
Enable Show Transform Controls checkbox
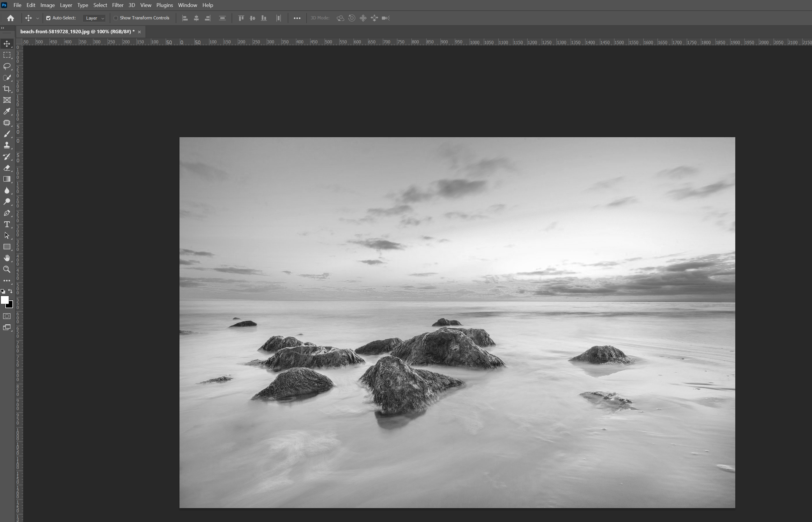click(116, 18)
